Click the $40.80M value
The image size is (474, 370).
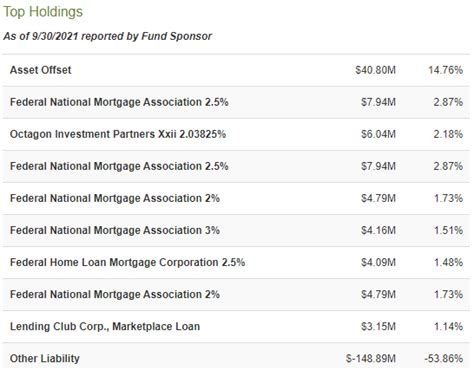click(375, 70)
